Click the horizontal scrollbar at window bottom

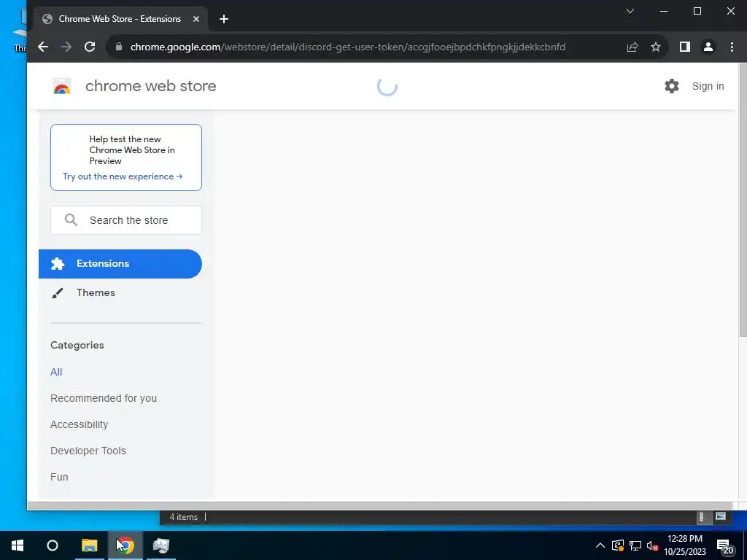tap(379, 506)
